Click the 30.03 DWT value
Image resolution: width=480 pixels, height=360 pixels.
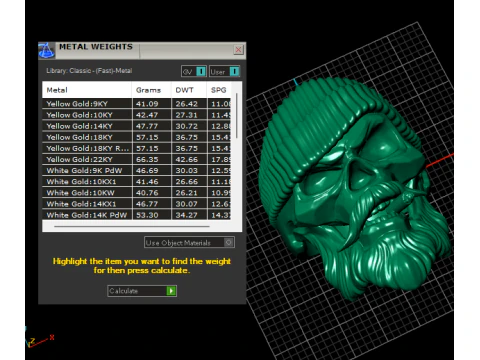(187, 170)
